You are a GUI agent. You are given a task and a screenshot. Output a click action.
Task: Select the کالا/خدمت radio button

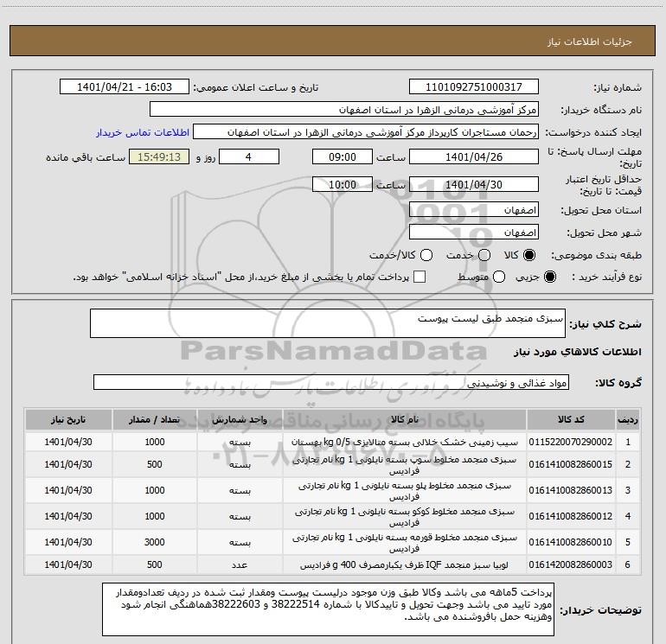(x=426, y=255)
